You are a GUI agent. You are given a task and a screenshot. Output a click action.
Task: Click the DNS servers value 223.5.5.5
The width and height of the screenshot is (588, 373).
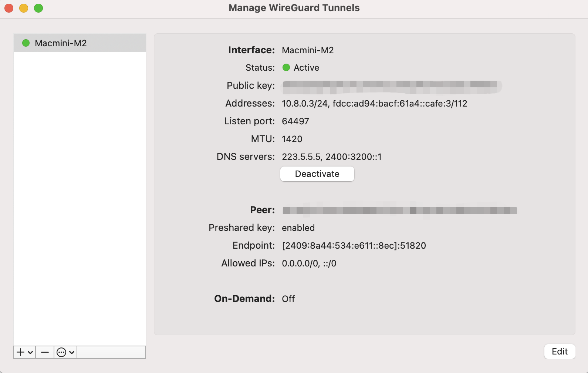[301, 157]
